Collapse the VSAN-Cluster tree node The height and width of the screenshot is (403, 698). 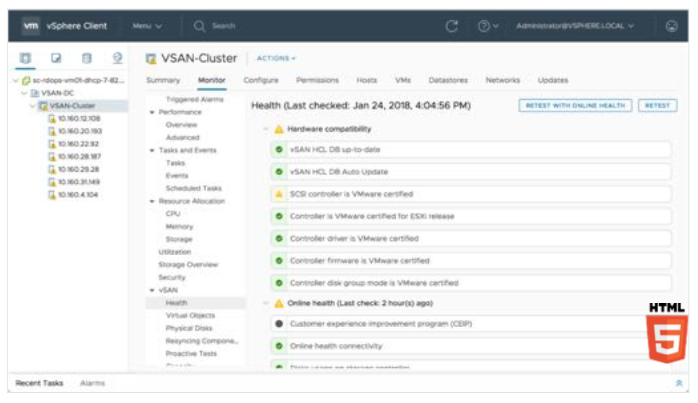(x=32, y=106)
